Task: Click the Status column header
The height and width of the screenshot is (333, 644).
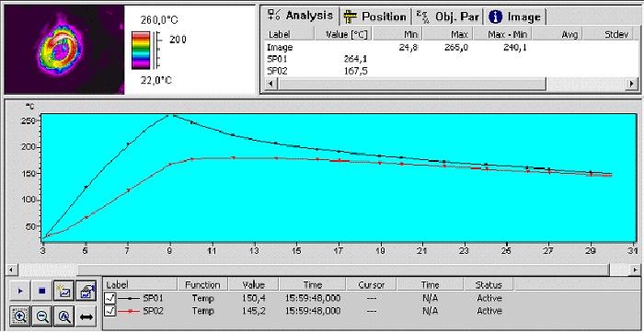Action: pyautogui.click(x=489, y=284)
